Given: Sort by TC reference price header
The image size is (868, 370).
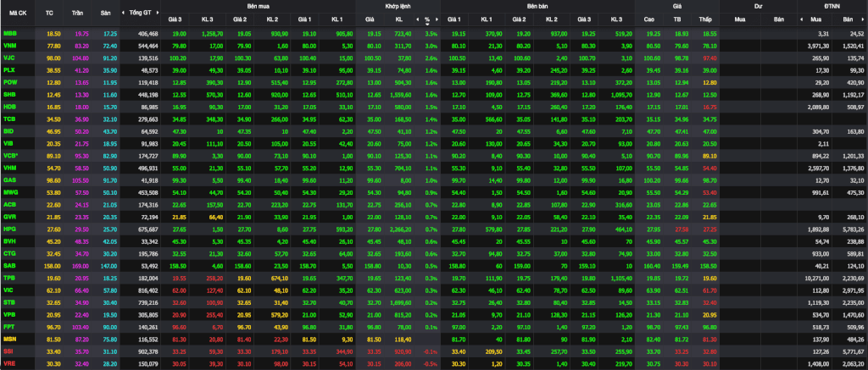Looking at the screenshot, I should (50, 12).
